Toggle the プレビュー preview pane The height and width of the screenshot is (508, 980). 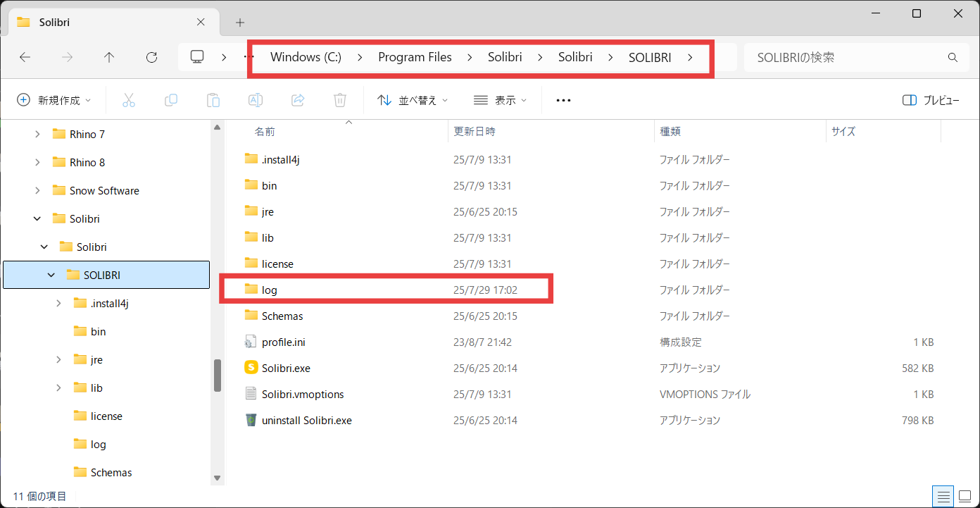pyautogui.click(x=931, y=100)
